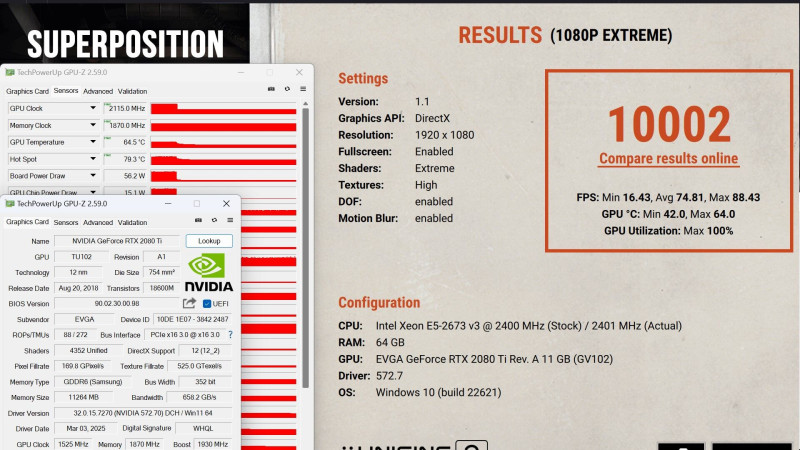Open the Validation tab in foreground GPU-Z window
This screenshot has width=800, height=450.
coord(132,222)
